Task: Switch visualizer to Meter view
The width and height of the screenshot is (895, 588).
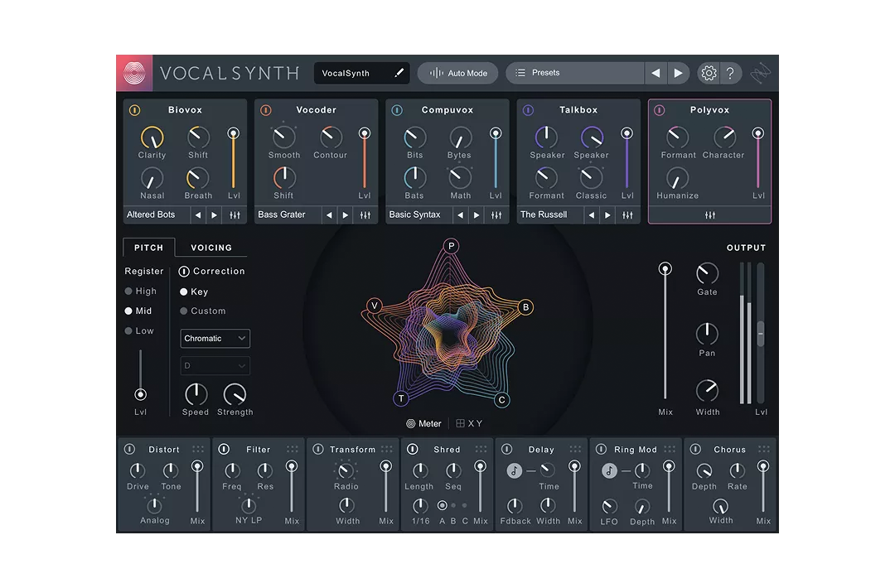Action: pos(423,424)
